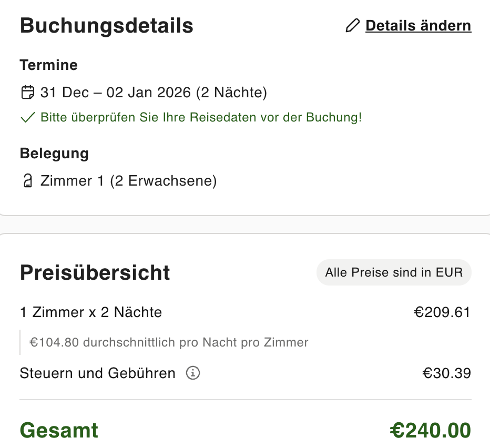Click the Termine label
Image resolution: width=490 pixels, height=448 pixels.
click(x=48, y=65)
